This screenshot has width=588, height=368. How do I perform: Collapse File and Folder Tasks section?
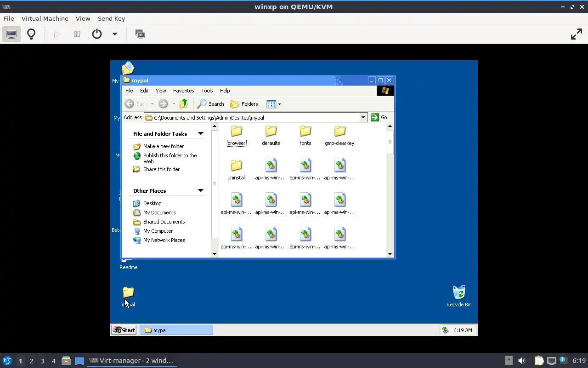(x=201, y=133)
